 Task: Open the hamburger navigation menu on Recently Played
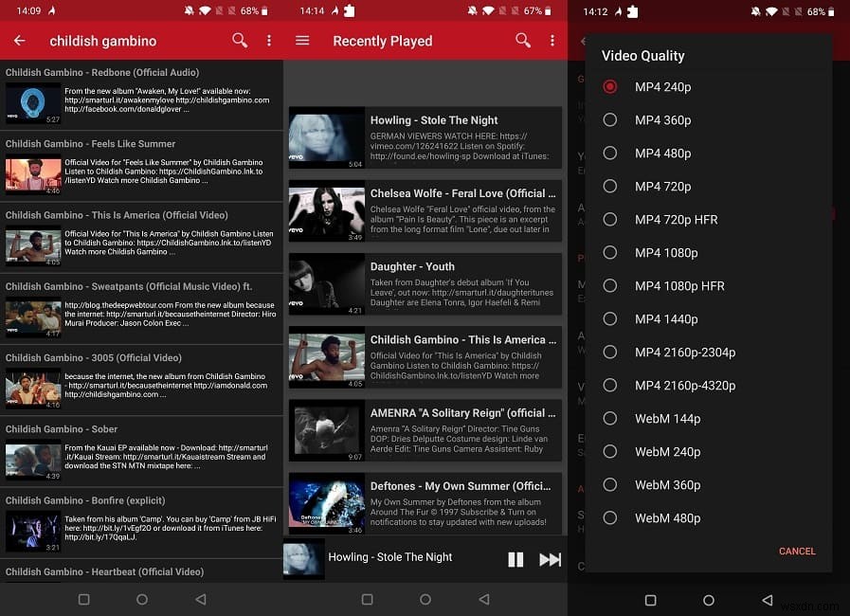click(301, 41)
